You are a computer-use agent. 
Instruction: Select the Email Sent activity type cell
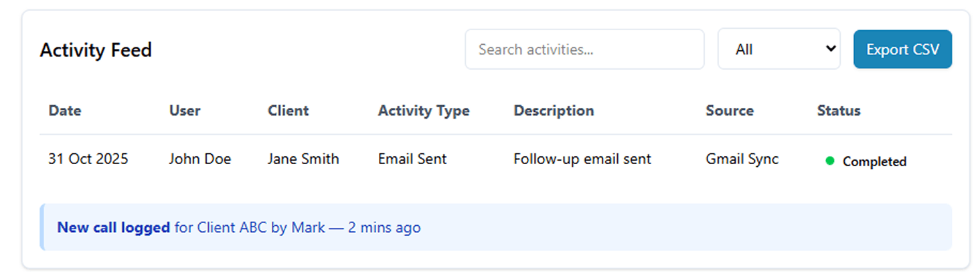pyautogui.click(x=412, y=159)
